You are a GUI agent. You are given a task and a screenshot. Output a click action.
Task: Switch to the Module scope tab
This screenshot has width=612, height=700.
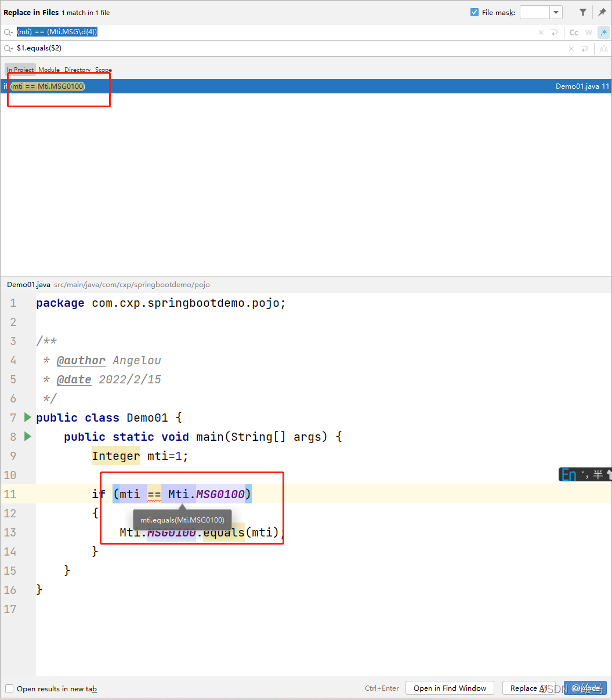coord(49,70)
